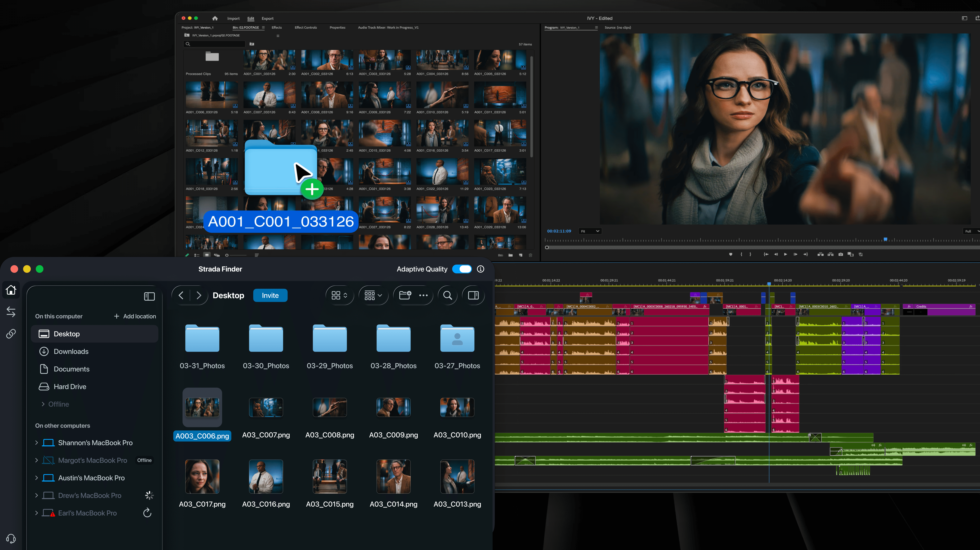Open search in Strada Finder toolbar

tap(448, 295)
